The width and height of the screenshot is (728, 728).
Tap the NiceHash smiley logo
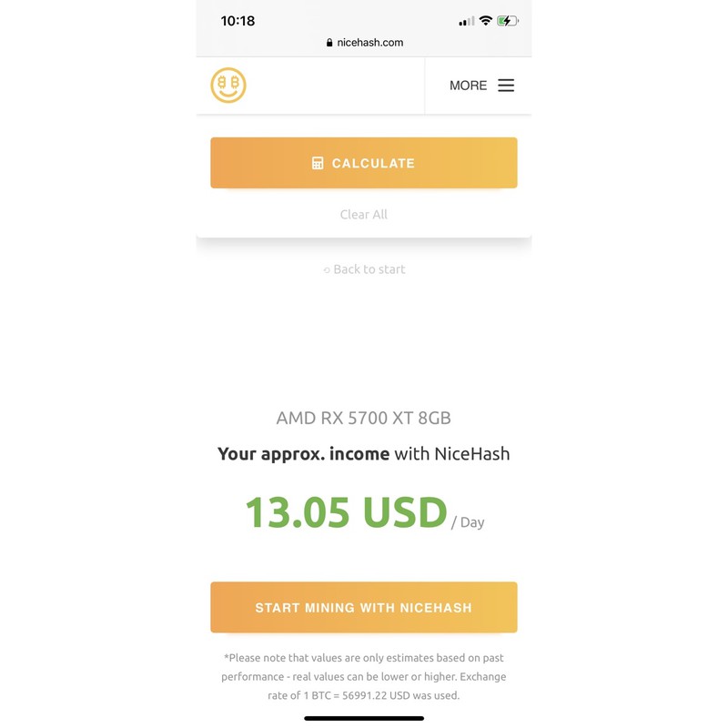tap(228, 85)
